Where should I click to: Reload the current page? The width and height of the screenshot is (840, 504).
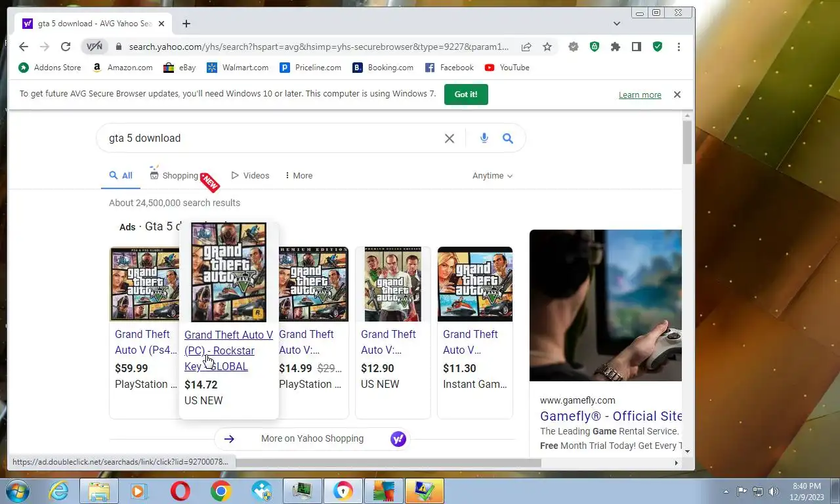[66, 47]
